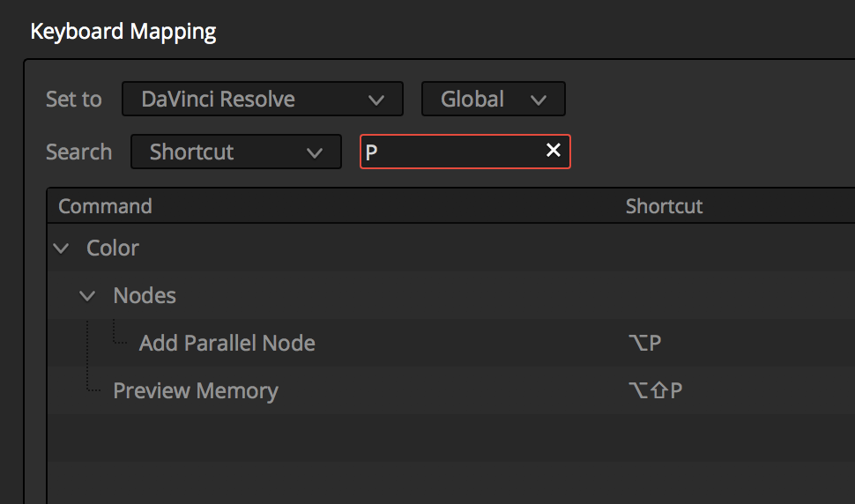The width and height of the screenshot is (855, 504).
Task: Select the Preview Memory command
Action: [x=195, y=390]
